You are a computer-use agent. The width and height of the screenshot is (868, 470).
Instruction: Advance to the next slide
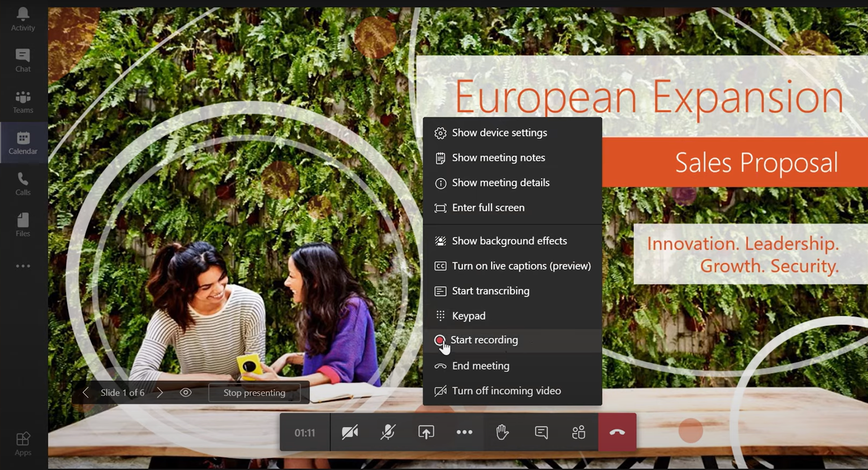[160, 392]
